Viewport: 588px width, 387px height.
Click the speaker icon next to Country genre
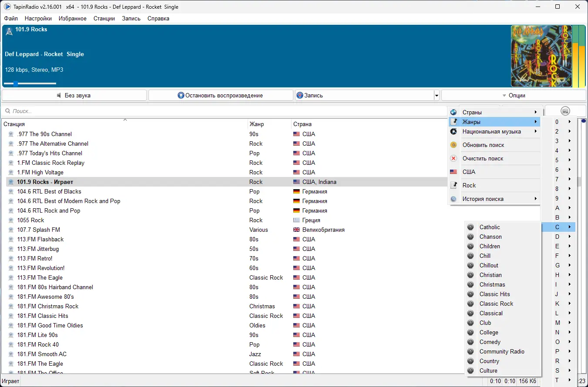[x=470, y=361]
